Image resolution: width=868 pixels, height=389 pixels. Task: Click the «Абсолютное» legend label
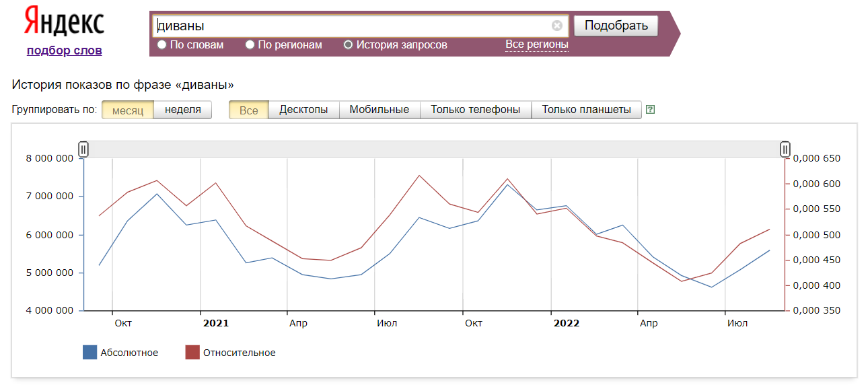(x=129, y=353)
